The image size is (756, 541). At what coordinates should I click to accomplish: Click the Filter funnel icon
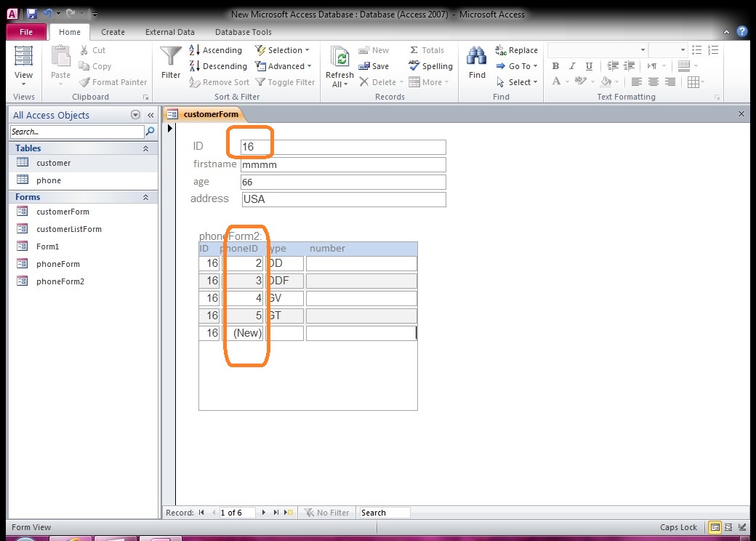(171, 57)
